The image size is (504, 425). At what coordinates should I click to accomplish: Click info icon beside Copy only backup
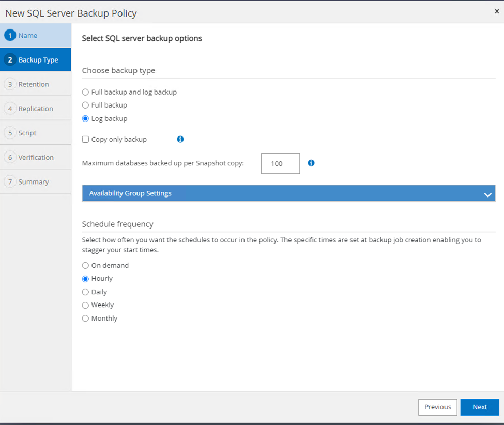coord(180,139)
